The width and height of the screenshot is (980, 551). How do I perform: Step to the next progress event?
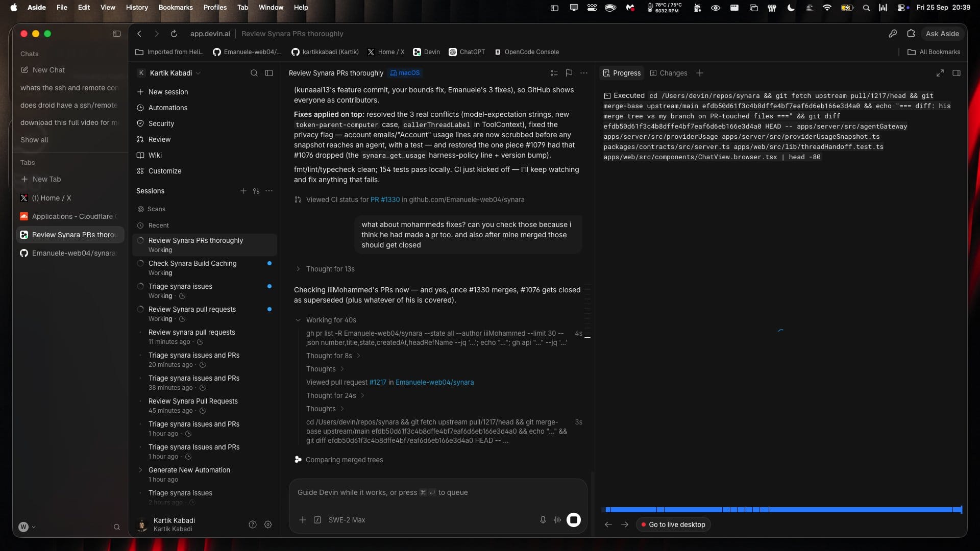click(x=625, y=524)
